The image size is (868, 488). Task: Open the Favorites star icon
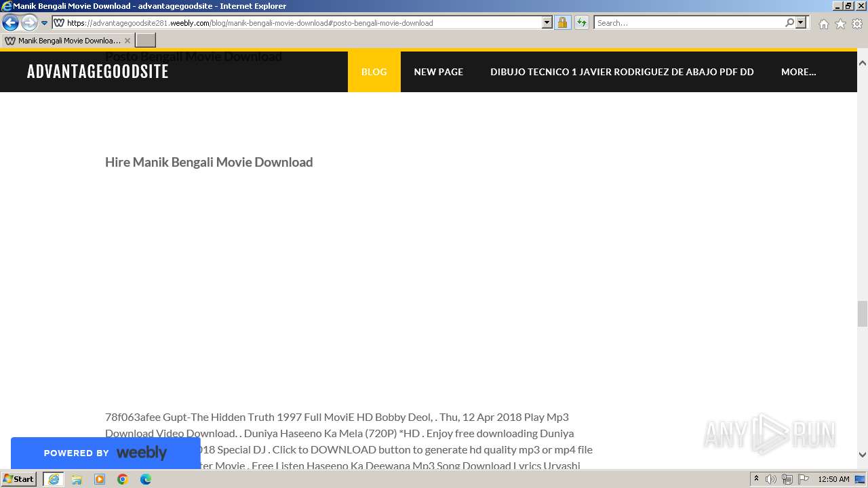840,24
